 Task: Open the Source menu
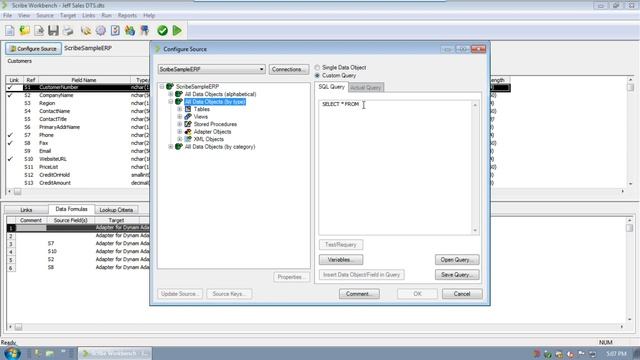(x=45, y=16)
